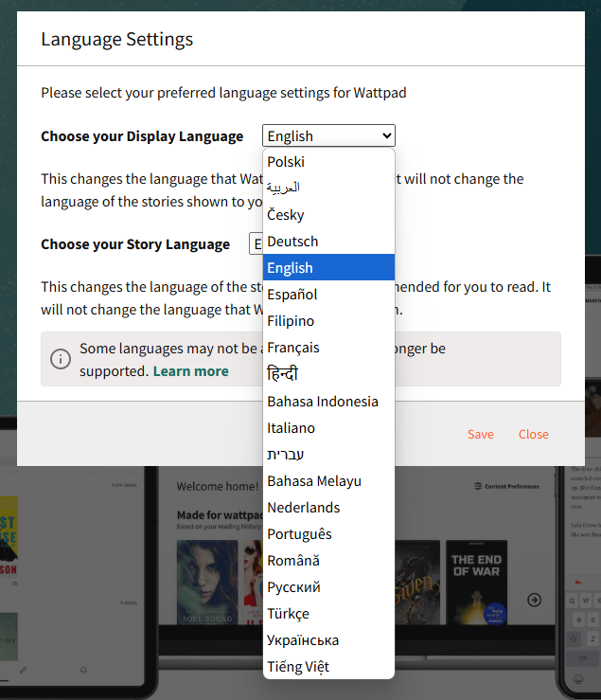Pick Bahasa Melayu from the list
The image size is (601, 700).
[328, 481]
